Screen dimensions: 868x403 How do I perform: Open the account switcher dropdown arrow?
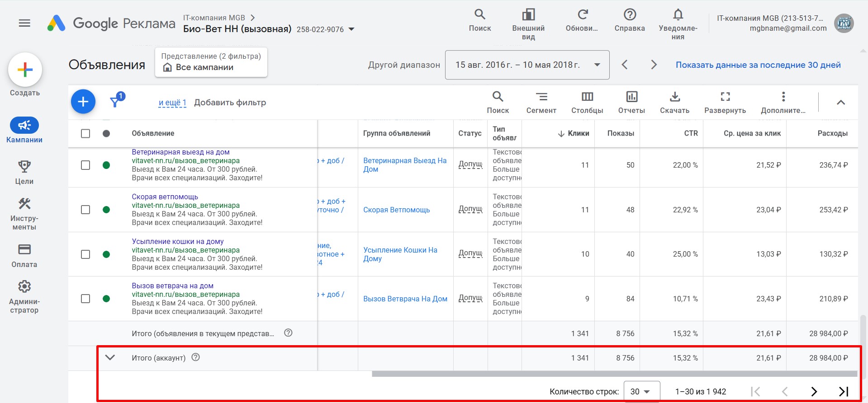[351, 29]
